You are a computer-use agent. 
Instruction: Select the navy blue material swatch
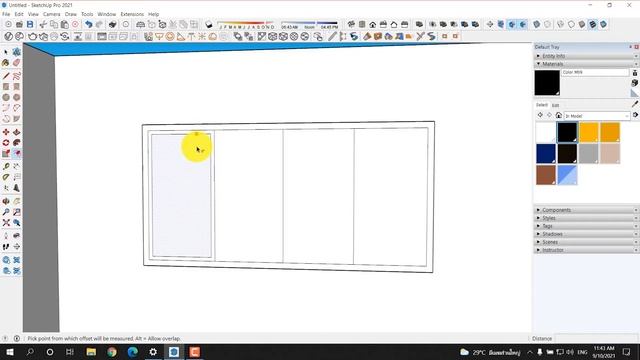546,153
